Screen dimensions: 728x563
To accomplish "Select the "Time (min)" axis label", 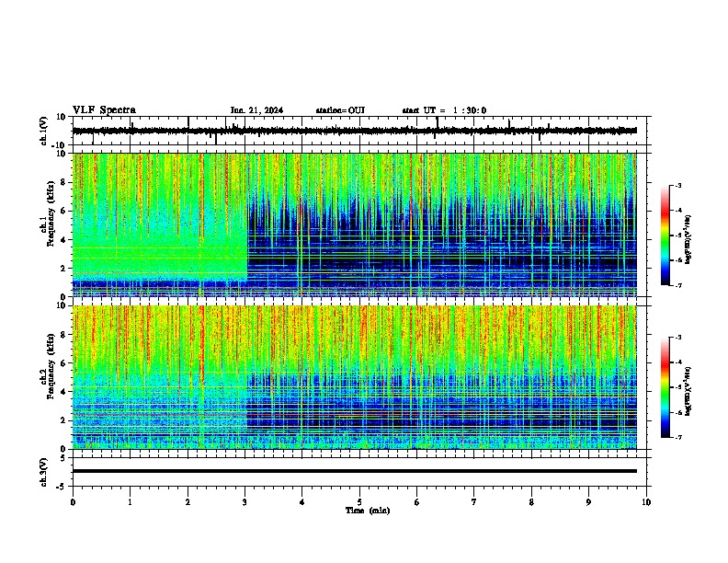I will [368, 511].
